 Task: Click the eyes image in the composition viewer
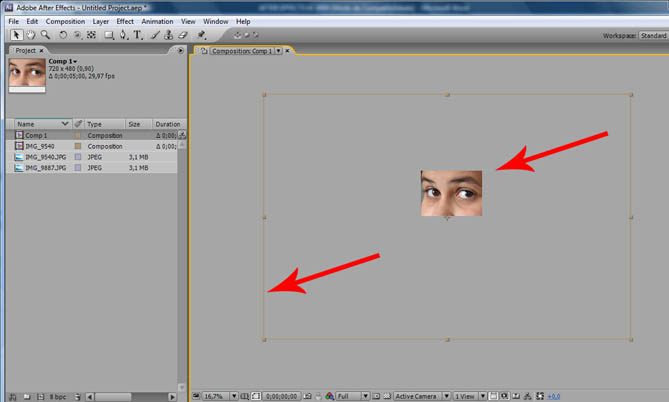pyautogui.click(x=451, y=193)
